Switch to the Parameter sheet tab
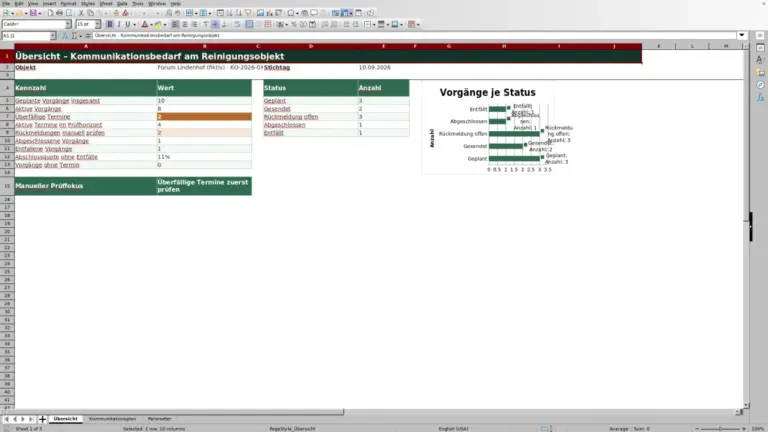Viewport: 768px width, 432px height. [160, 419]
